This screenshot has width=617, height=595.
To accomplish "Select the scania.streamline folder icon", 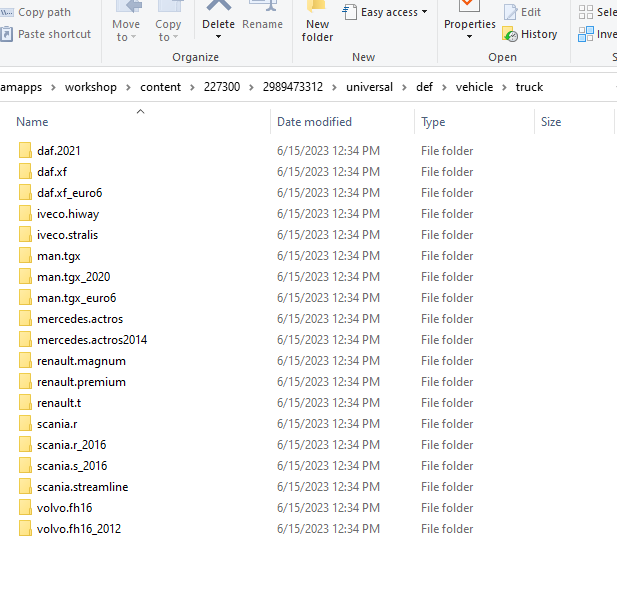I will (x=25, y=486).
